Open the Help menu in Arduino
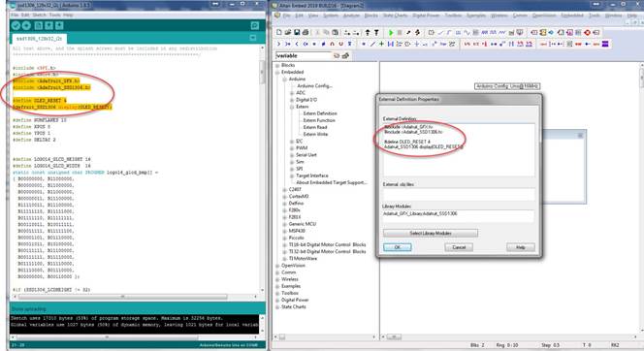 68,15
